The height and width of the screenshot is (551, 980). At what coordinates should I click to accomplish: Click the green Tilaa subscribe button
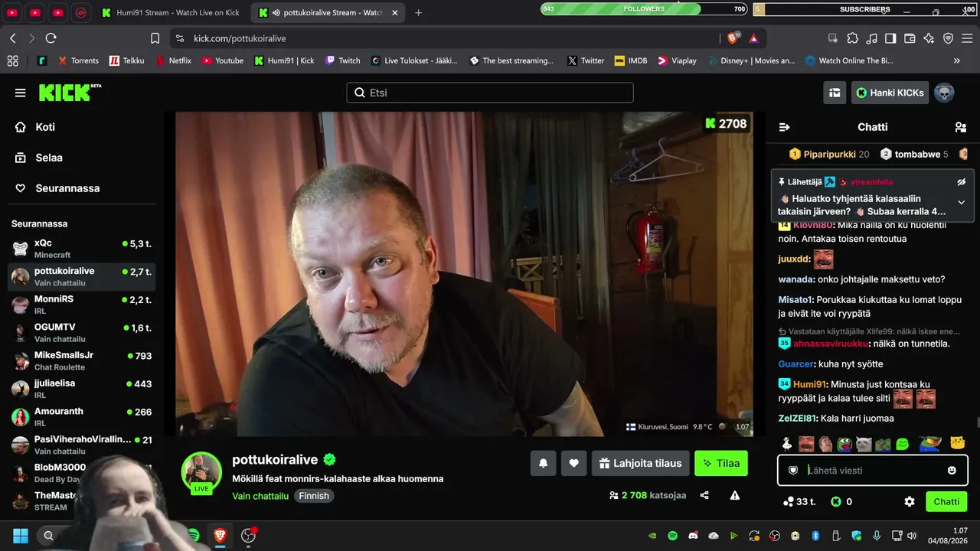(x=721, y=463)
